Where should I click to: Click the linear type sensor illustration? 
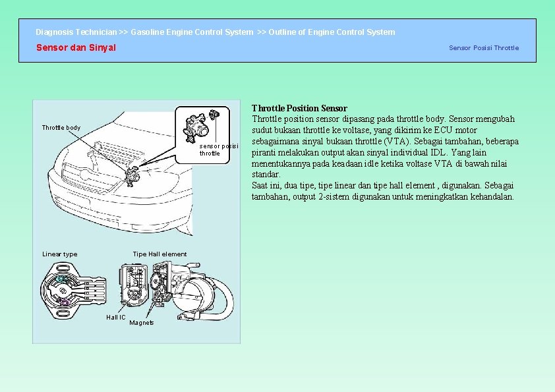[73, 291]
